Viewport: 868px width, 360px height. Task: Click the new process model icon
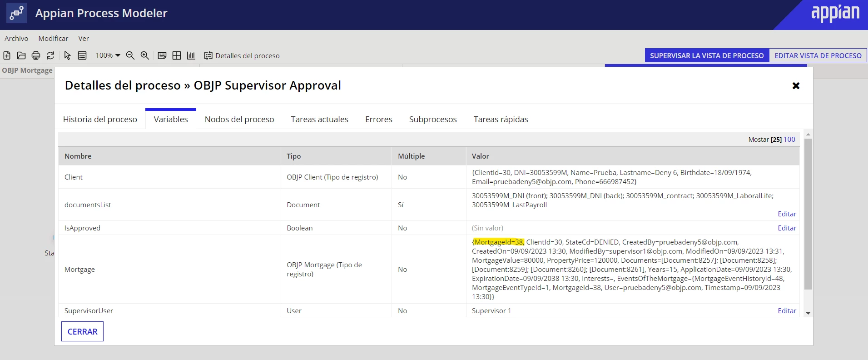[x=7, y=55]
